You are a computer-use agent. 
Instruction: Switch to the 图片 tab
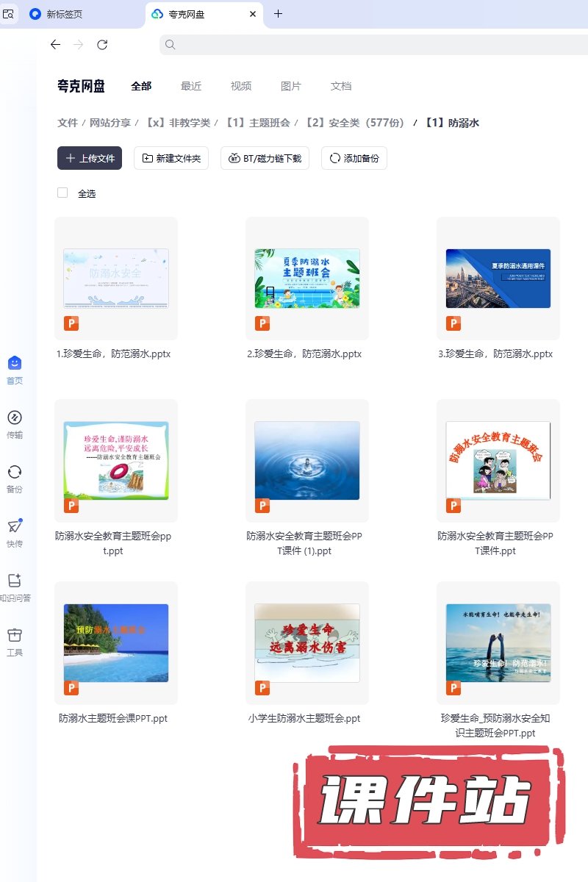tap(291, 86)
